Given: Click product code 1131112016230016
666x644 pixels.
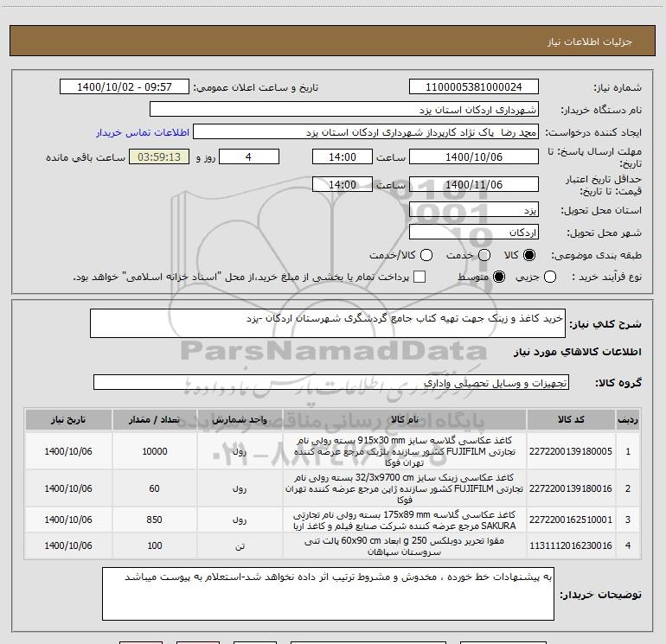Looking at the screenshot, I should click(571, 545).
